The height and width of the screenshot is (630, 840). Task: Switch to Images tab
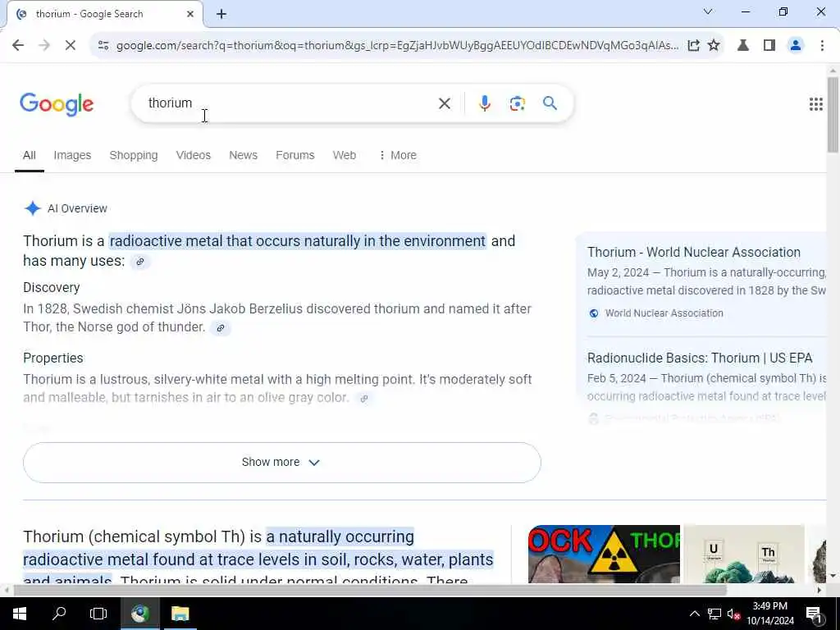pos(72,155)
